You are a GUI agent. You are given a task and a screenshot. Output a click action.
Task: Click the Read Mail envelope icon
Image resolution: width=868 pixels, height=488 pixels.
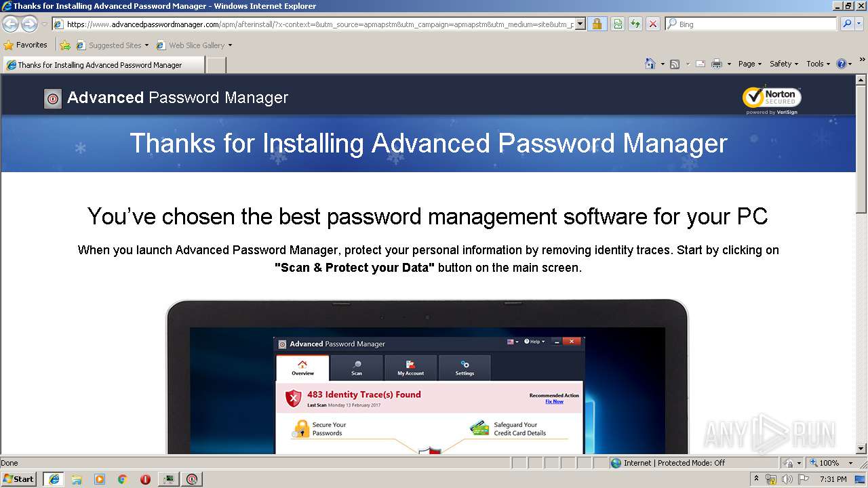point(700,64)
